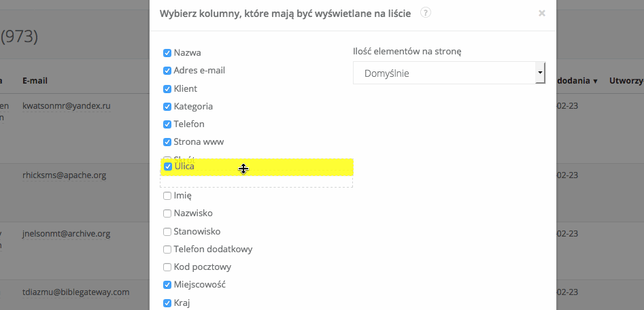
Task: Uncheck the Ulica checkbox
Action: [x=168, y=166]
